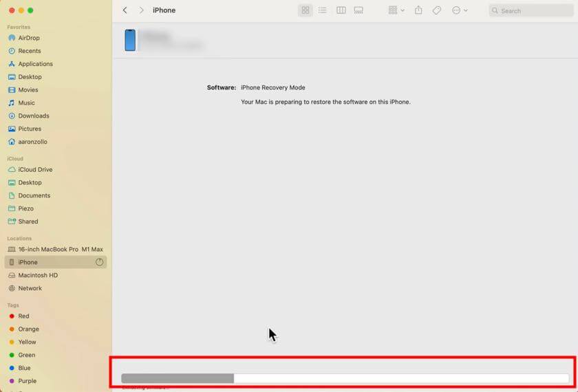This screenshot has height=392, width=578.
Task: Switch to icon grid view
Action: (306, 10)
